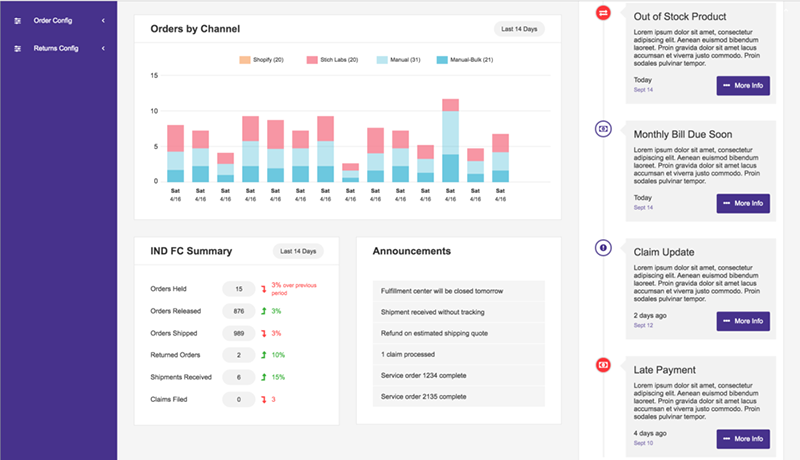
Task: Click the Claim Update alert icon
Action: [603, 247]
